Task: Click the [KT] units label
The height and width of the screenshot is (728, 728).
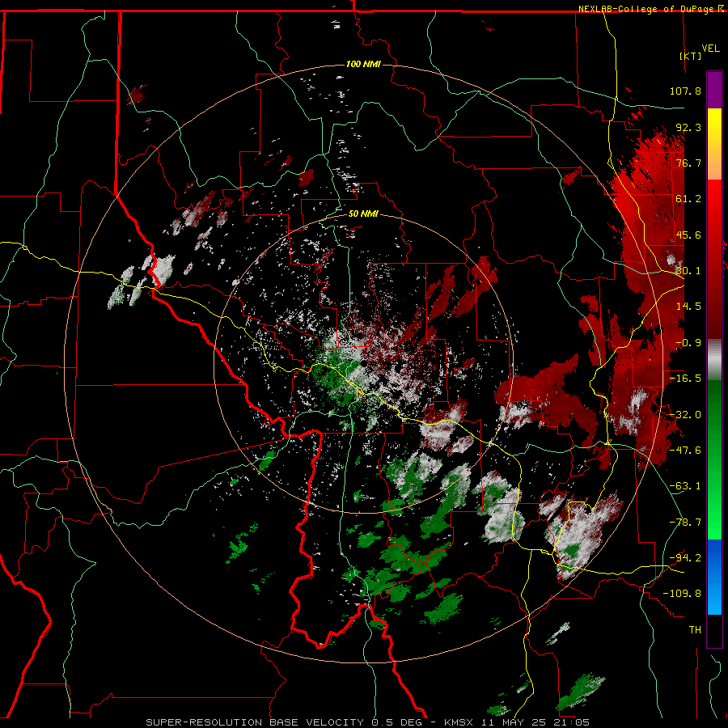Action: (x=691, y=56)
